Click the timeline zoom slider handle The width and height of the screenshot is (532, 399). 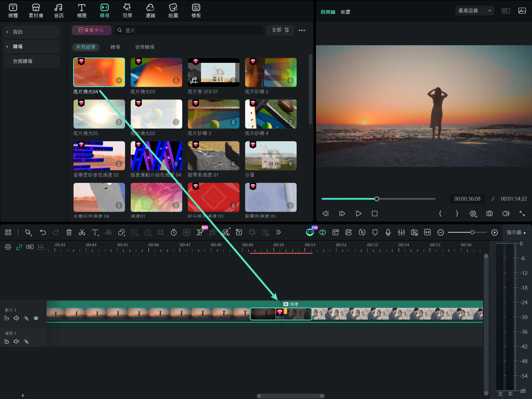[472, 232]
